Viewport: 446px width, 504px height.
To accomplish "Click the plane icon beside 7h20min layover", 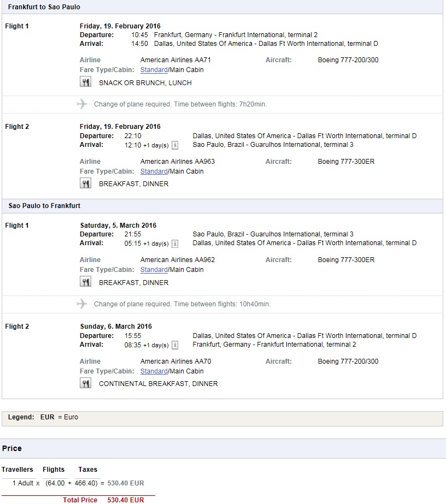I will coord(82,104).
